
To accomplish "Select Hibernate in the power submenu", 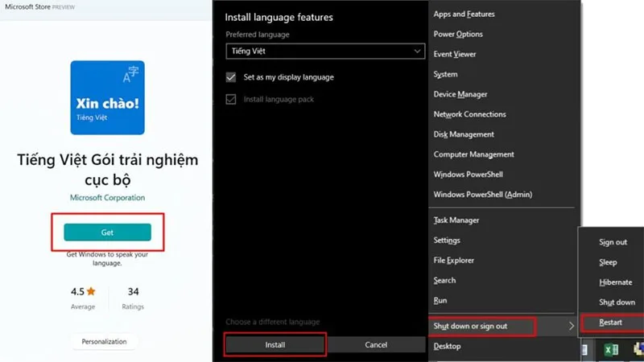I will [615, 282].
